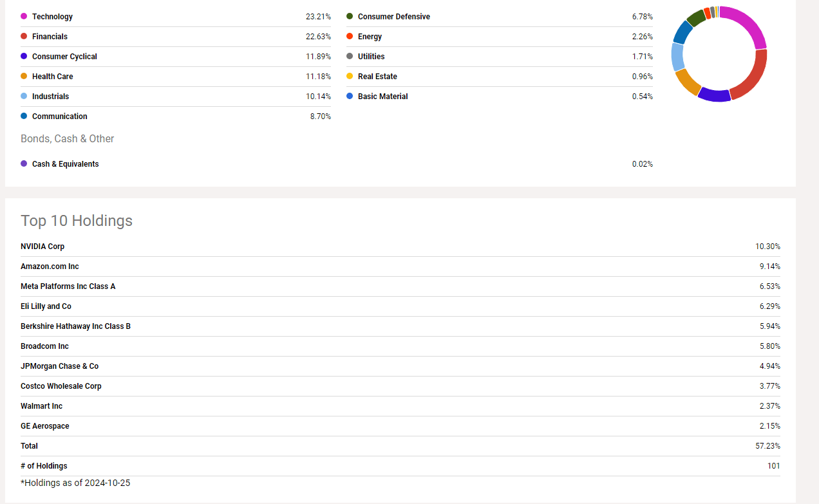
Task: Select the Industrials sector label
Action: pos(50,97)
